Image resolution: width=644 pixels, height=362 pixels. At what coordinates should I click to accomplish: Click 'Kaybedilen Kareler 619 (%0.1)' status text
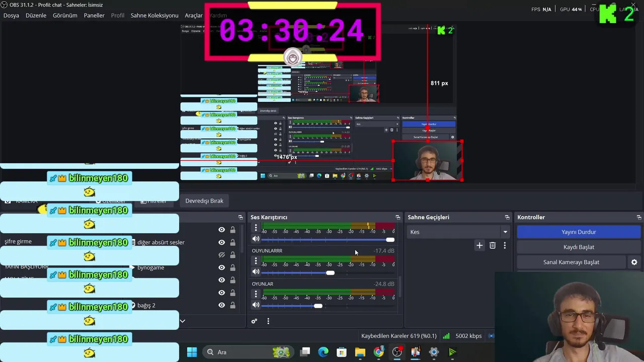coord(399,336)
